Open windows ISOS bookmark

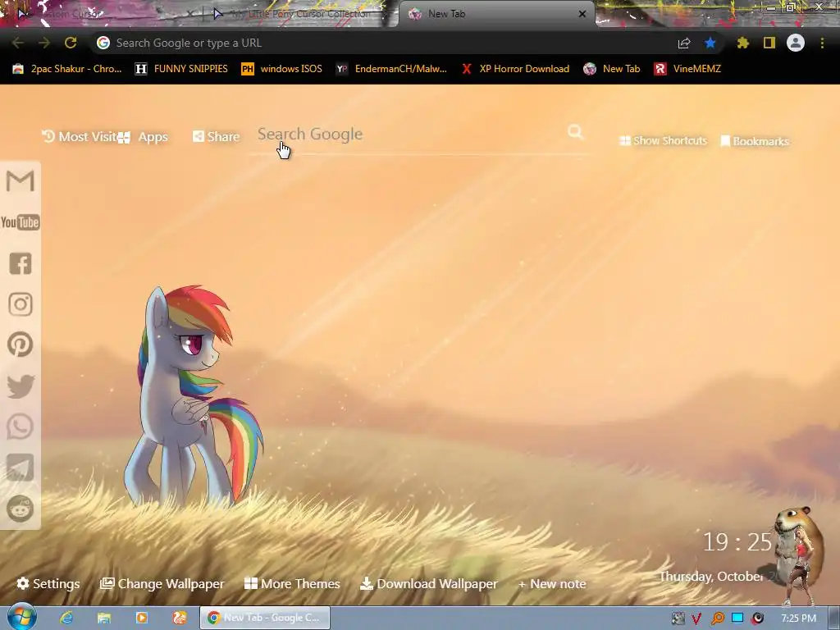[x=282, y=69]
